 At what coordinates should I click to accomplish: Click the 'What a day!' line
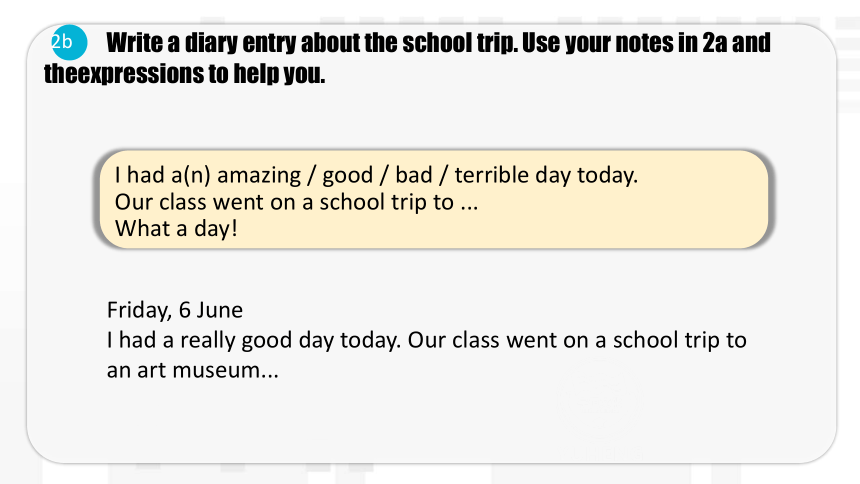point(176,228)
